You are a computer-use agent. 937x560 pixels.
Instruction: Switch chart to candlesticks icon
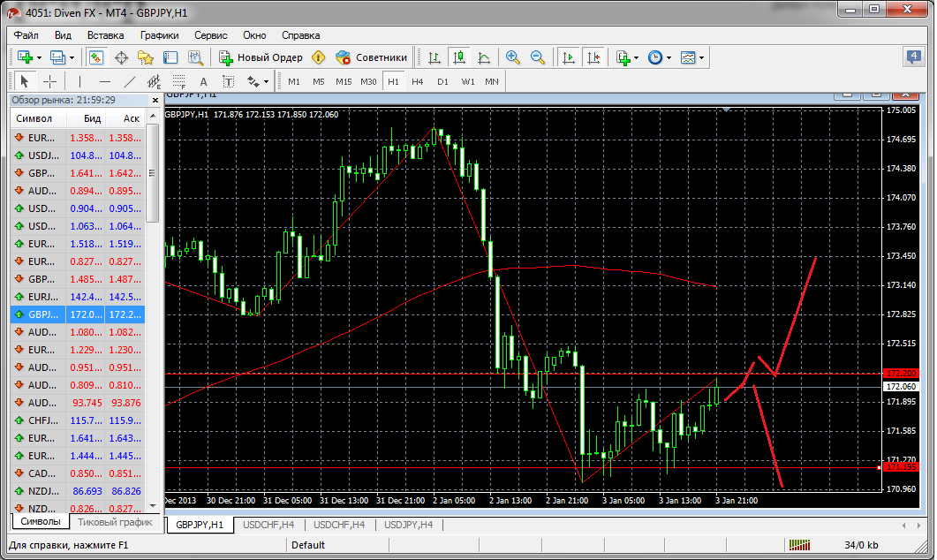click(x=459, y=57)
